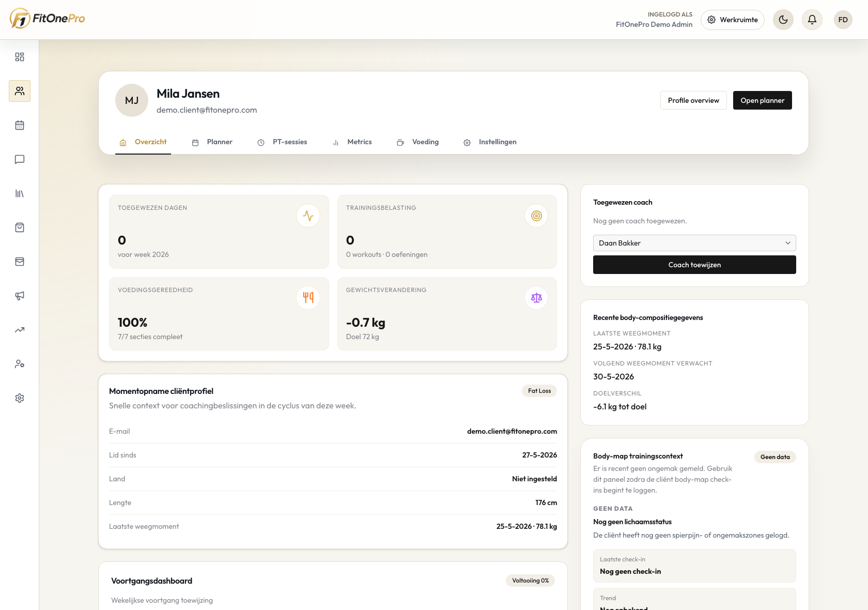This screenshot has width=868, height=610.
Task: Click the MJ client avatar
Action: pos(132,100)
